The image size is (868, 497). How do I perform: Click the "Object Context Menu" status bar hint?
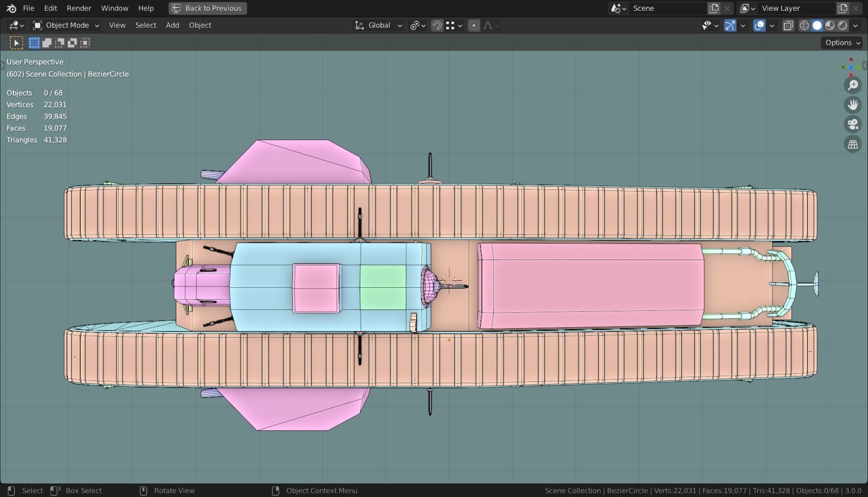[x=322, y=491]
